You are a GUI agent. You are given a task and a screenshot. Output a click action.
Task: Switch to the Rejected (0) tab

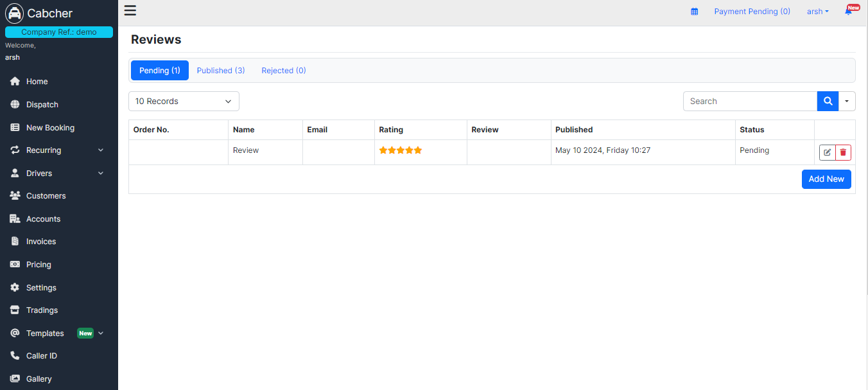[283, 71]
